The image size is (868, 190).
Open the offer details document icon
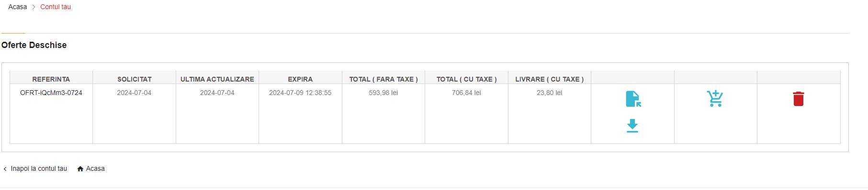(633, 99)
